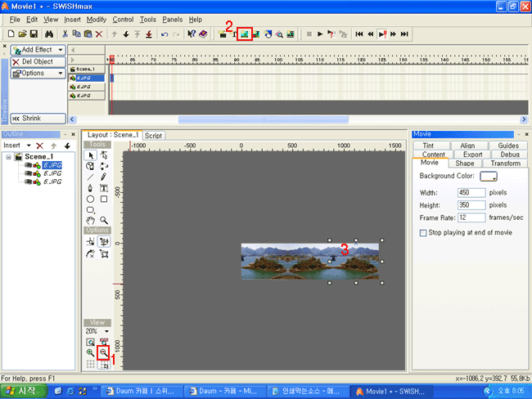
Task: Open a movie with the Open folder icon
Action: pyautogui.click(x=22, y=34)
